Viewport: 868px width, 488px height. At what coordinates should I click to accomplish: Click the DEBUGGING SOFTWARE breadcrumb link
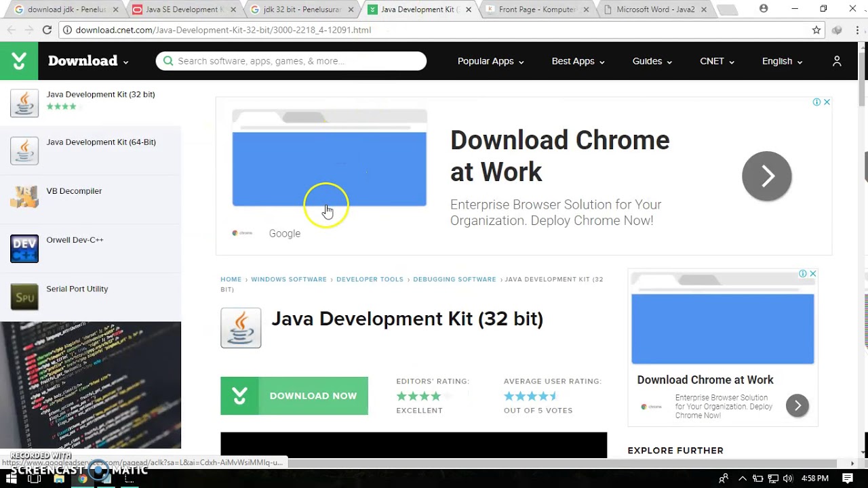pos(454,279)
